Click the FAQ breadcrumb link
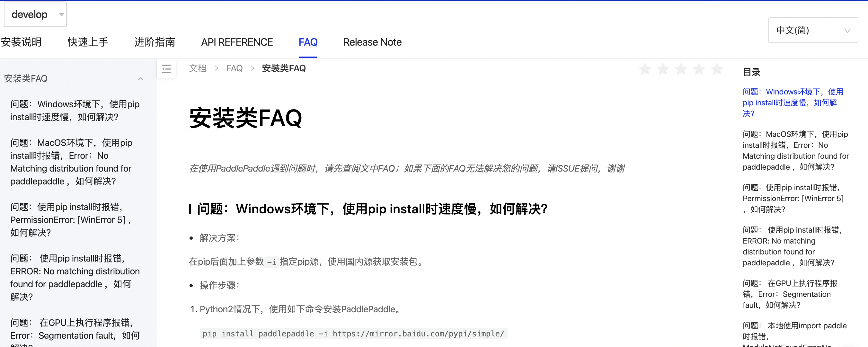Image resolution: width=868 pixels, height=347 pixels. (x=234, y=68)
